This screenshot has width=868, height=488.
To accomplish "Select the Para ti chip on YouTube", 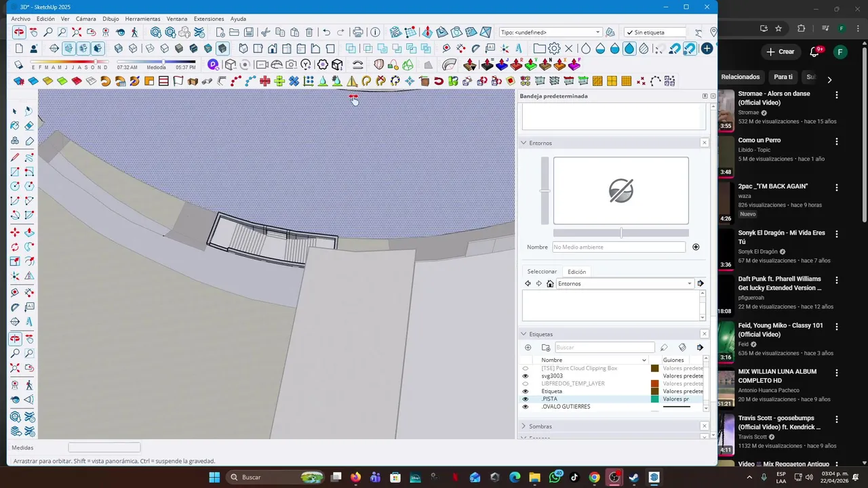I will tap(783, 77).
